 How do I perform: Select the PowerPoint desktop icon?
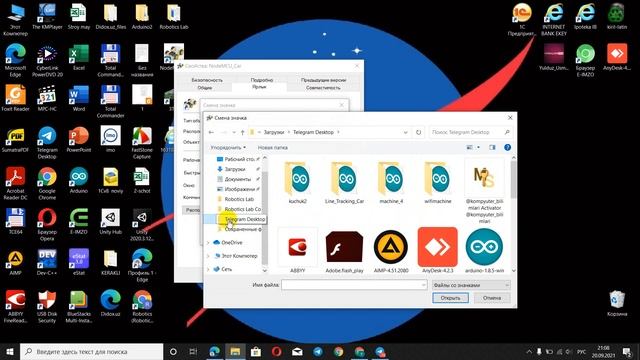coord(78,139)
